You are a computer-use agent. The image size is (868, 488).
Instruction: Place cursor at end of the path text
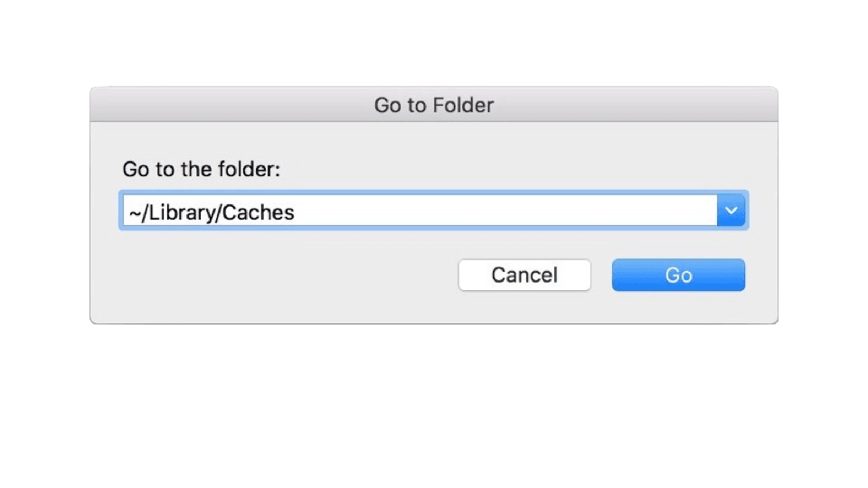click(296, 212)
